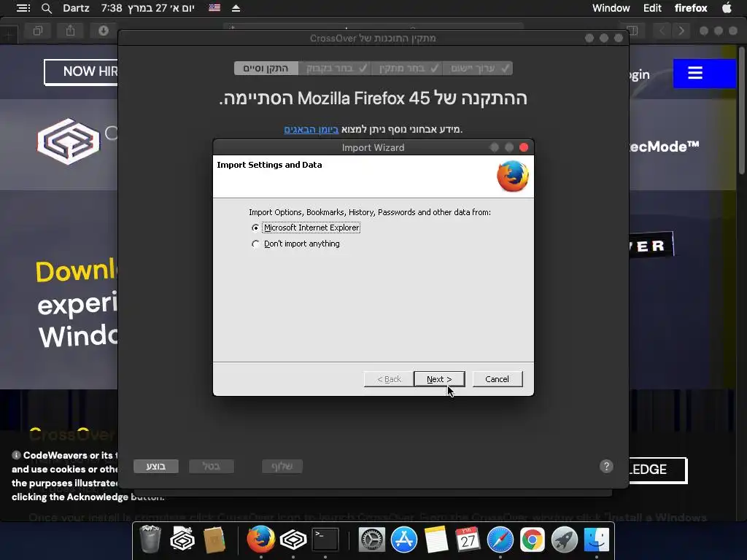Click the menu bar clock and date

pos(147,8)
